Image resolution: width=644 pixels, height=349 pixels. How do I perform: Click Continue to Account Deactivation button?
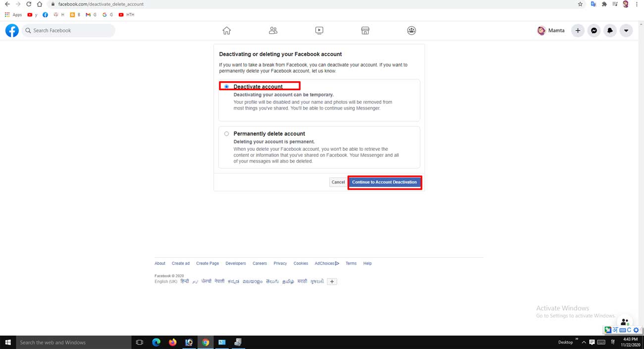pyautogui.click(x=384, y=182)
